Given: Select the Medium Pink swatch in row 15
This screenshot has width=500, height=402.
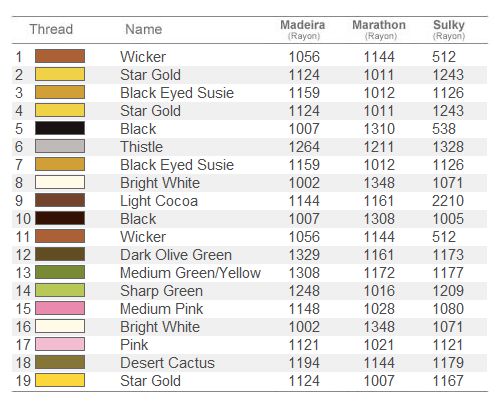Looking at the screenshot, I should [x=60, y=308].
